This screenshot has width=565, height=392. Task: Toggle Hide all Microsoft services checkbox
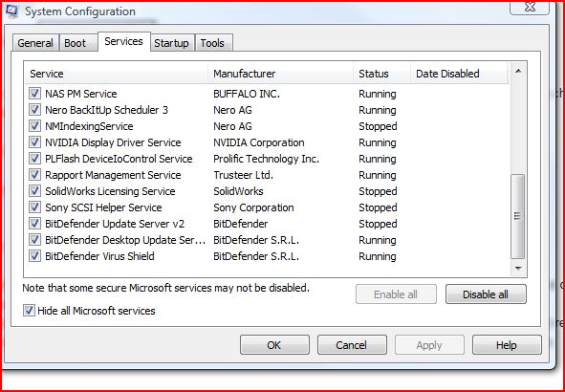click(x=29, y=310)
